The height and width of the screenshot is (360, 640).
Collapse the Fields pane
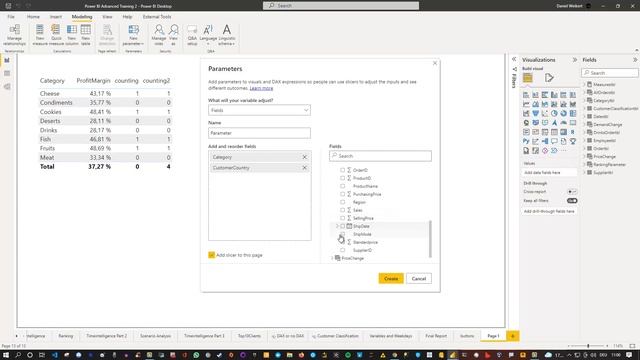[x=635, y=60]
